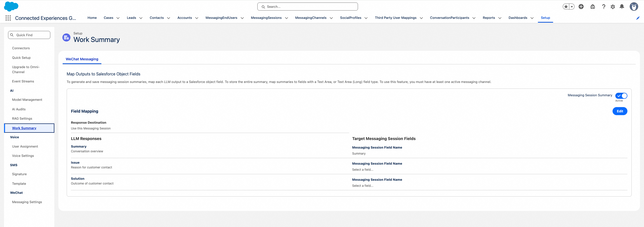Screen dimensions: 644x227
Task: Expand the ConversationParticipants tab dropdown chevron
Action: click(474, 18)
